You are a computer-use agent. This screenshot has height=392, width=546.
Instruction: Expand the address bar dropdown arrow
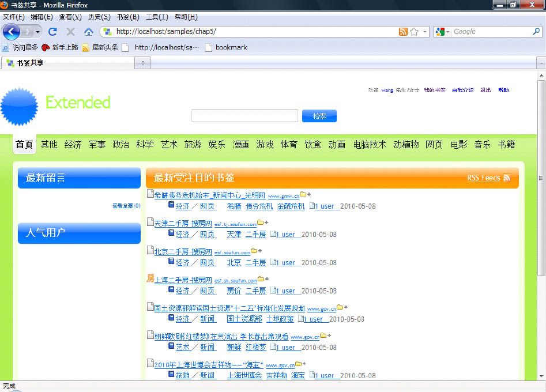point(425,32)
